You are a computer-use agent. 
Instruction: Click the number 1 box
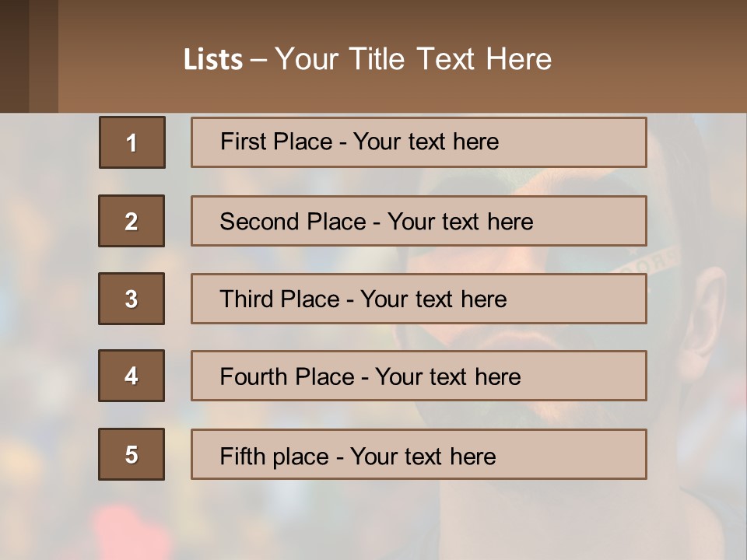(132, 142)
